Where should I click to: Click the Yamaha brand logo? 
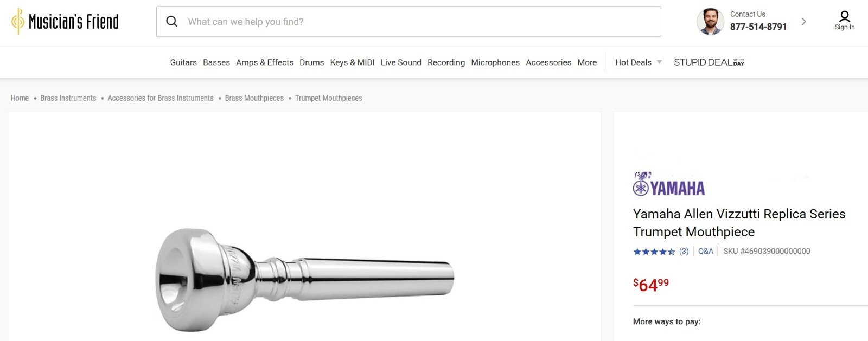(x=669, y=184)
